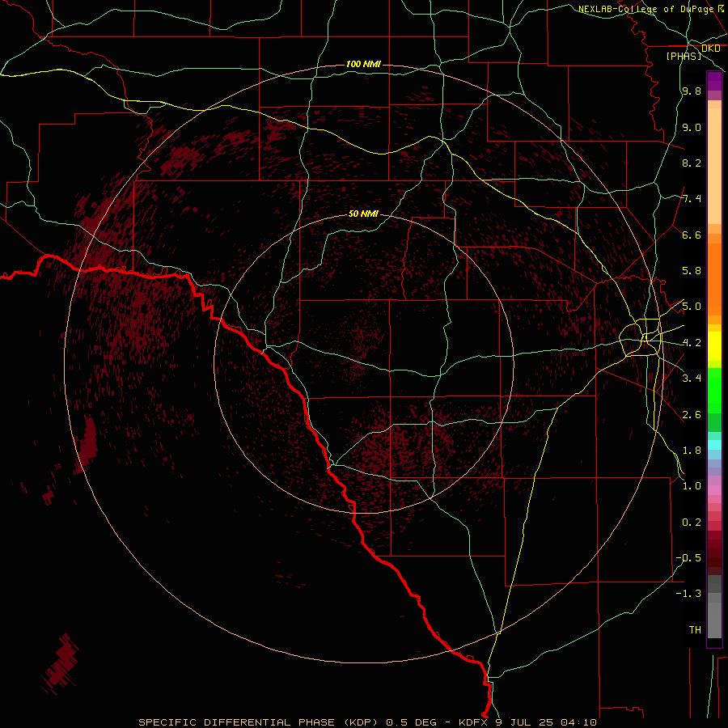Click the 8.2 value on the color scale
This screenshot has height=728, width=728.
click(692, 163)
